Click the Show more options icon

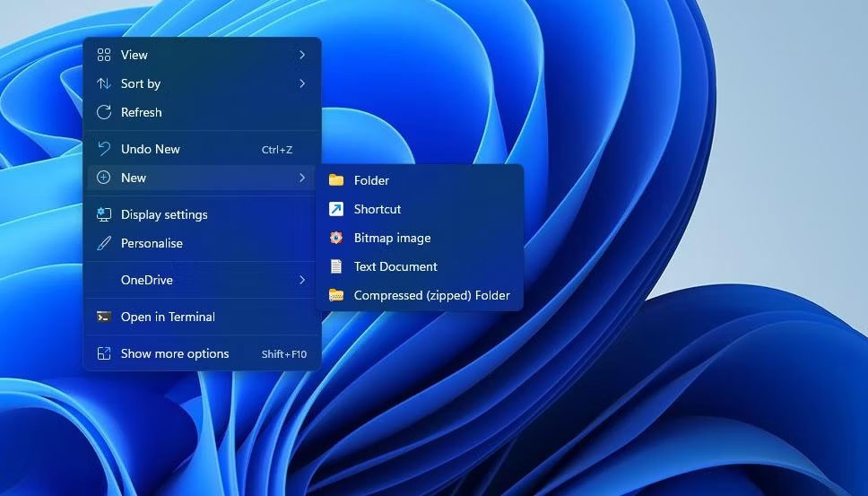pos(104,353)
